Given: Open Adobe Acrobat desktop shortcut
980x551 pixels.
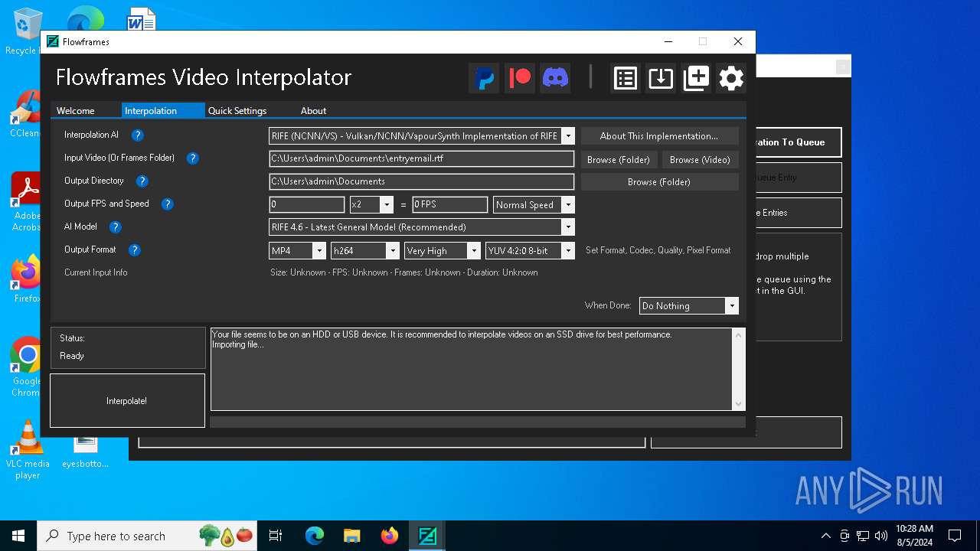Looking at the screenshot, I should coord(25,202).
